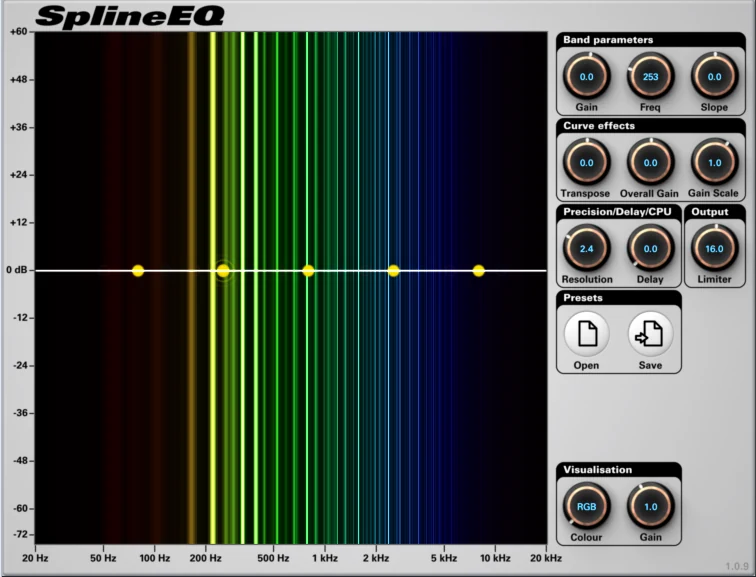This screenshot has width=756, height=577.
Task: Click the Gain Scale knob showing 1.0
Action: tap(715, 163)
